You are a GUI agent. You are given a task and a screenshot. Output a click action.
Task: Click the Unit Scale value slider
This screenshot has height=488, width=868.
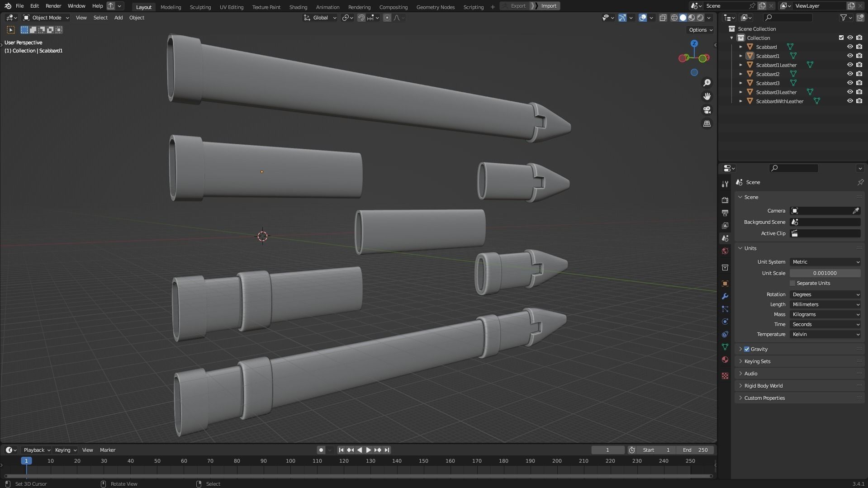(x=825, y=273)
